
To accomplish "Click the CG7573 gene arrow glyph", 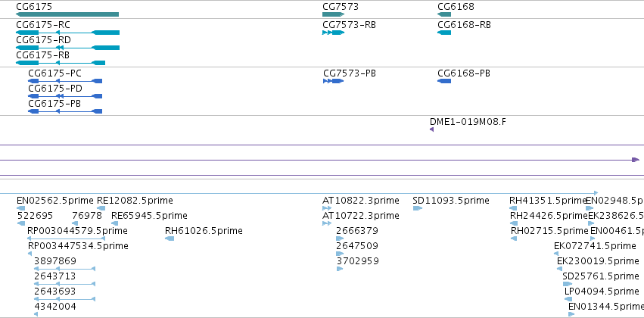I will pyautogui.click(x=333, y=14).
